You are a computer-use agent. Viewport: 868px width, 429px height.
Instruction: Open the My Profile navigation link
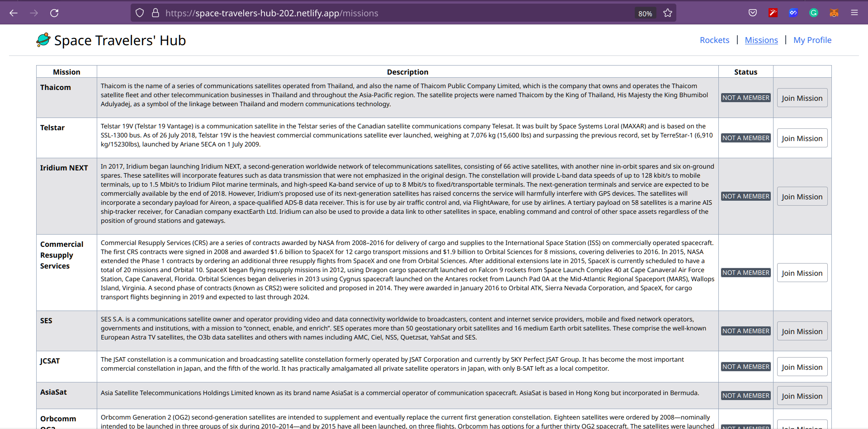click(x=812, y=40)
